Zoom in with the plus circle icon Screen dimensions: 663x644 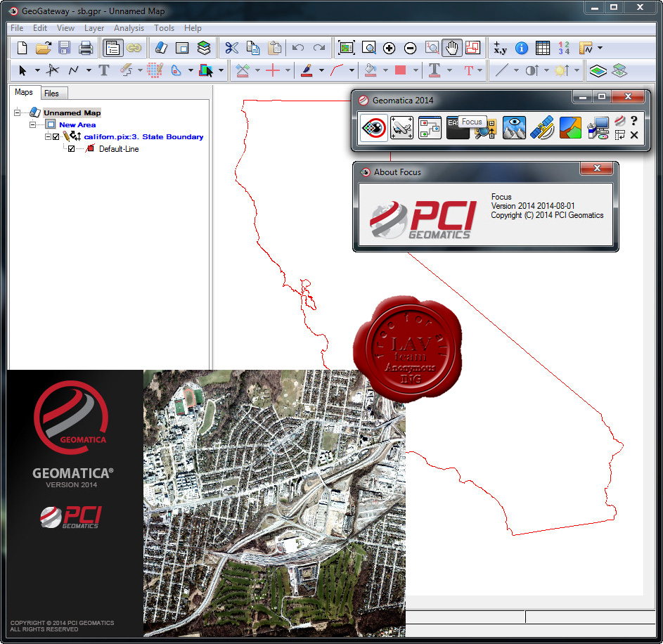389,49
